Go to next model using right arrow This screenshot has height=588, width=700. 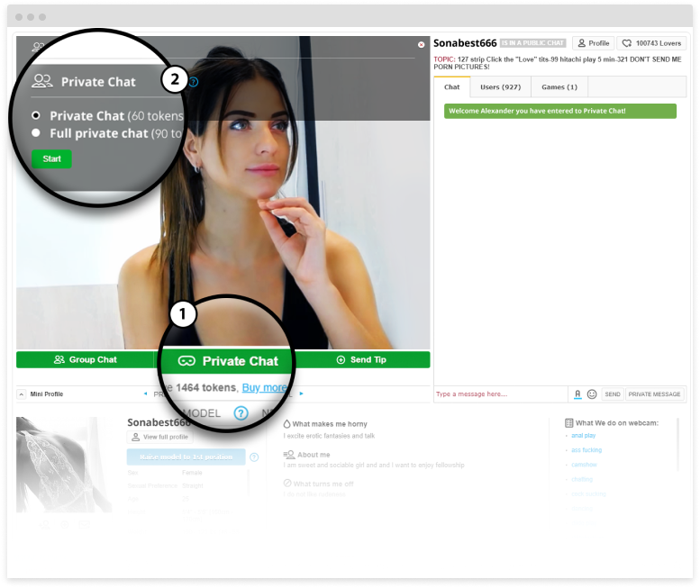point(302,394)
